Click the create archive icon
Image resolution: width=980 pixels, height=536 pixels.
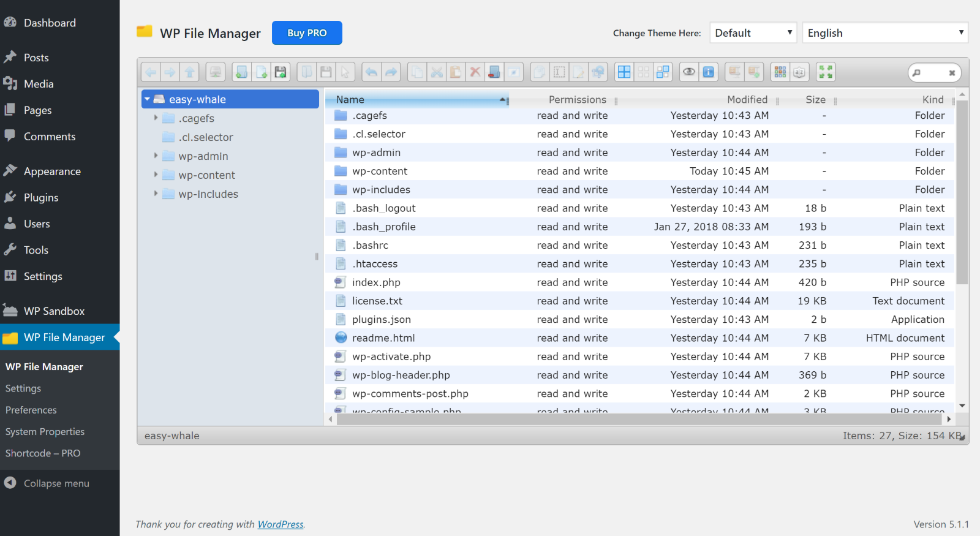[x=754, y=72]
